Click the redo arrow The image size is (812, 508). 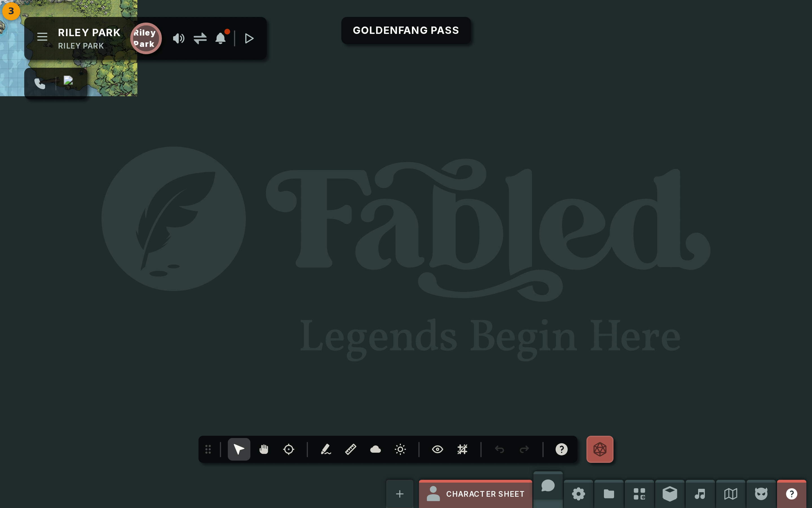click(524, 449)
